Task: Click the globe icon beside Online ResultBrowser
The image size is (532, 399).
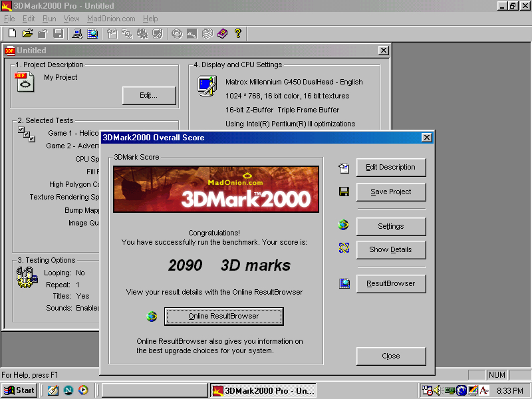Action: pyautogui.click(x=152, y=317)
